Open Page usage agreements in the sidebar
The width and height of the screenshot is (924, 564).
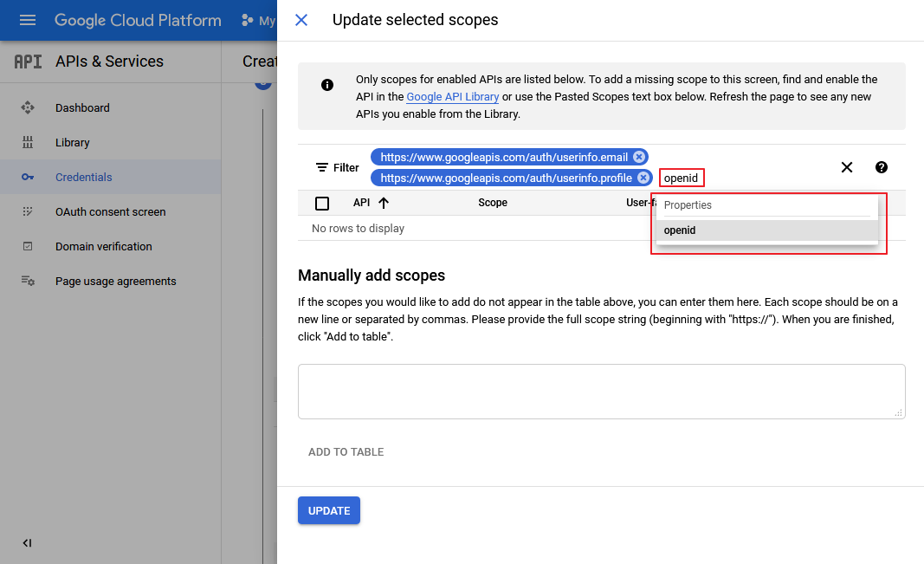pos(115,282)
